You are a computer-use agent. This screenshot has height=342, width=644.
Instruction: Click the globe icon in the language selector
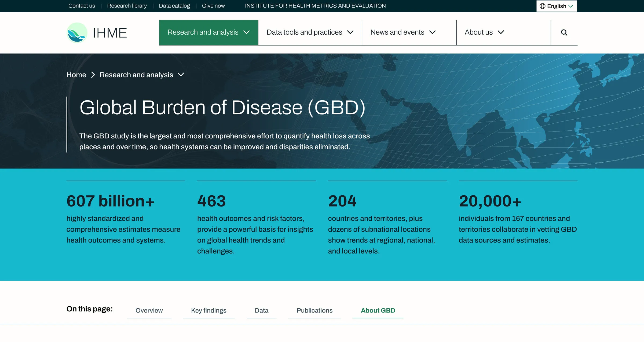543,6
